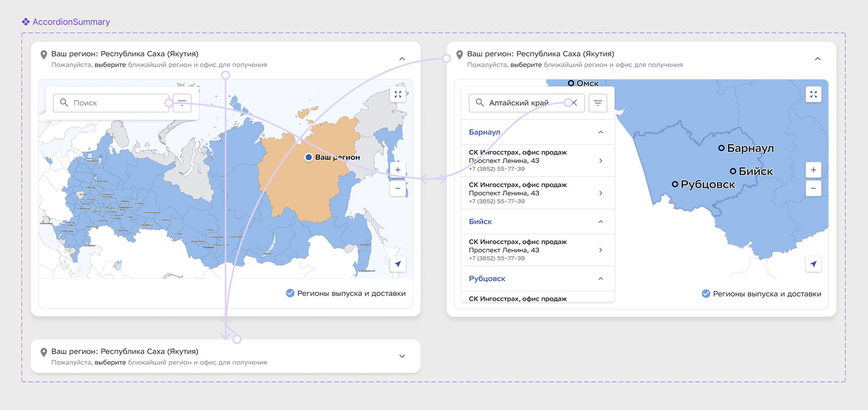Expand the Altai map to fullscreen
This screenshot has height=410, width=868.
(x=813, y=94)
